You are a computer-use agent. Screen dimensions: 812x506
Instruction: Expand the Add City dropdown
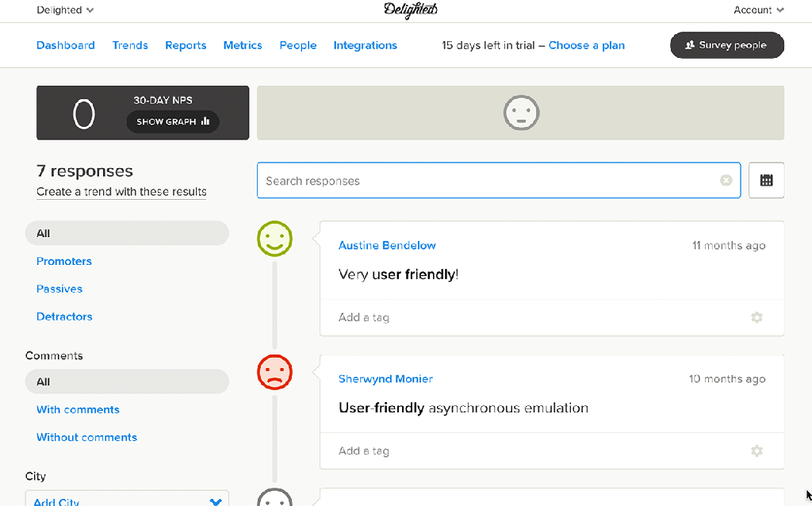[x=127, y=498]
